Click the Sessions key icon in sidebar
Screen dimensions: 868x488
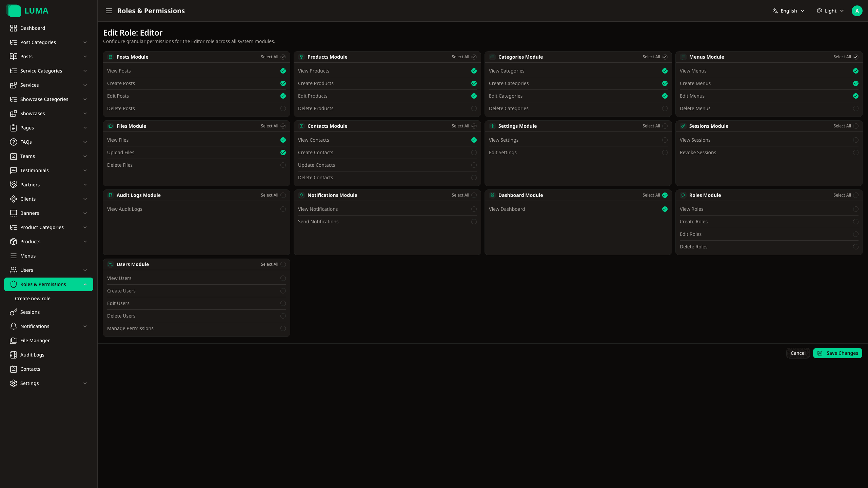click(14, 312)
